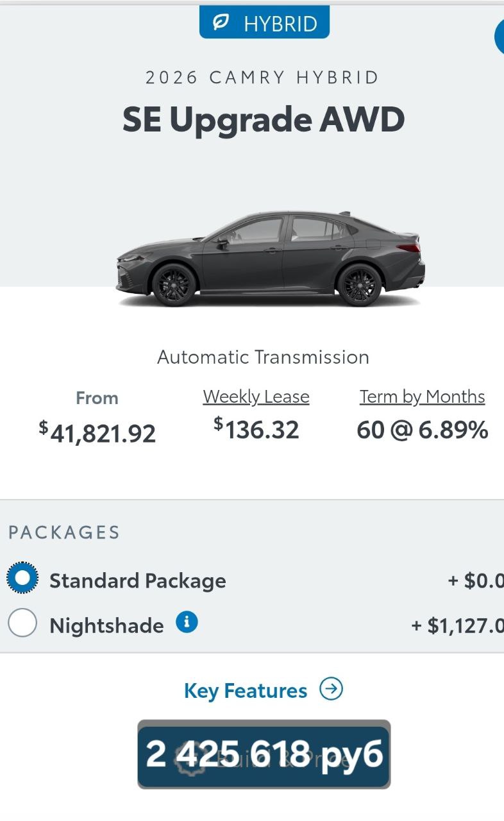Click the Standard Package label text
This screenshot has width=504, height=821.
tap(137, 580)
